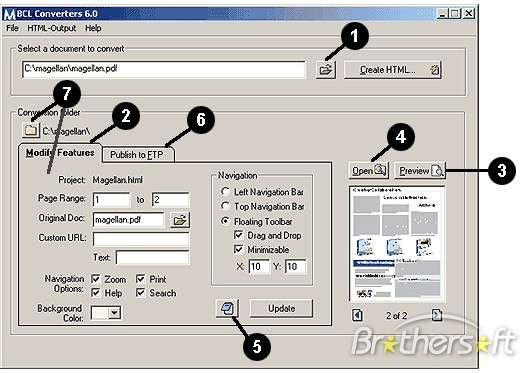
Task: Click the document path field
Action: 164,69
